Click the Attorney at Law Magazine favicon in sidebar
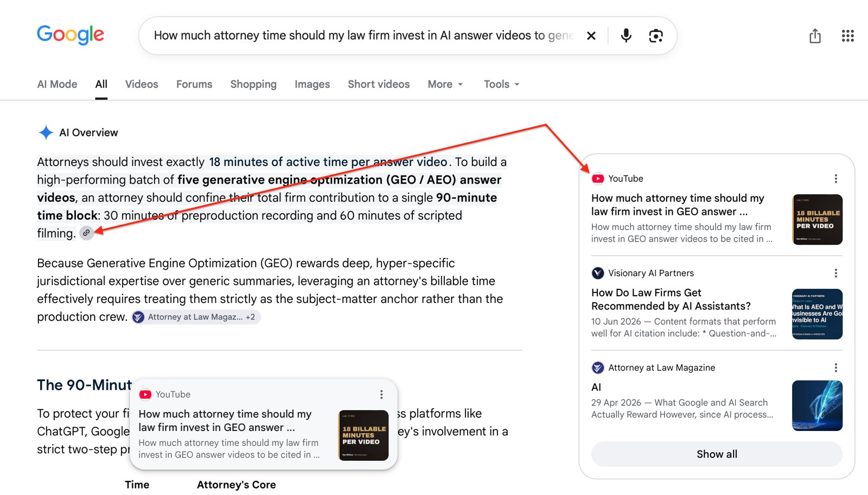Screen dimensions: 868x495 click(598, 367)
